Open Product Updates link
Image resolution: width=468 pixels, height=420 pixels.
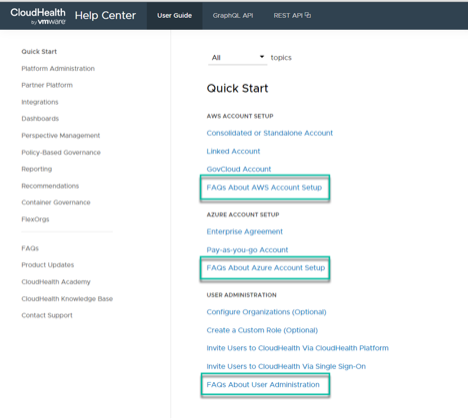pos(48,265)
